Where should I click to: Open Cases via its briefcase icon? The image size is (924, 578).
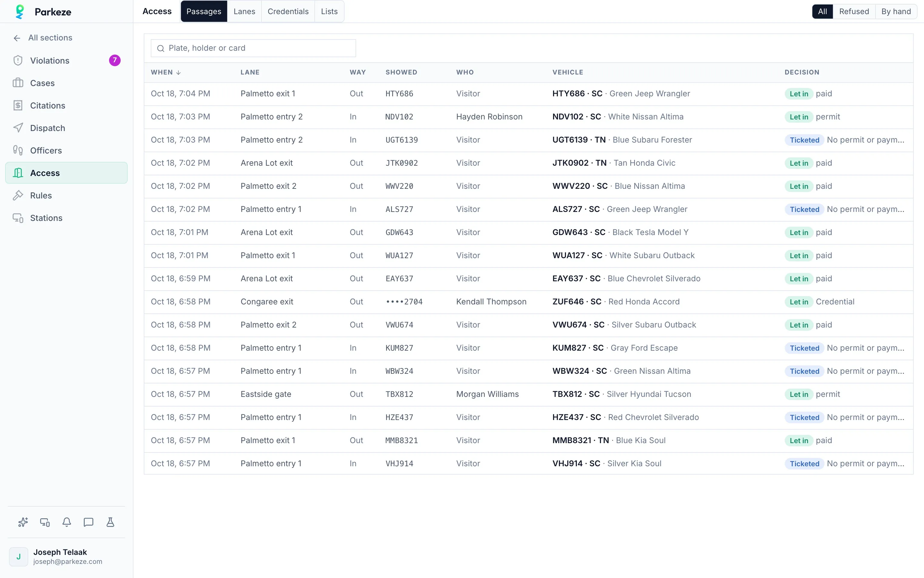click(18, 83)
